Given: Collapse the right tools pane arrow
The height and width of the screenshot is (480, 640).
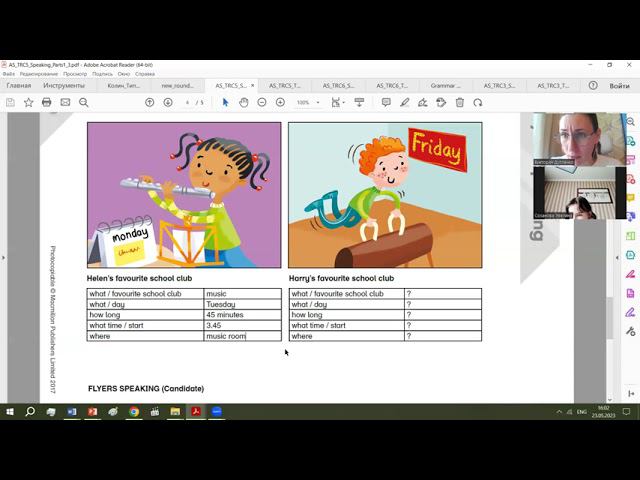Looking at the screenshot, I should pyautogui.click(x=617, y=258).
